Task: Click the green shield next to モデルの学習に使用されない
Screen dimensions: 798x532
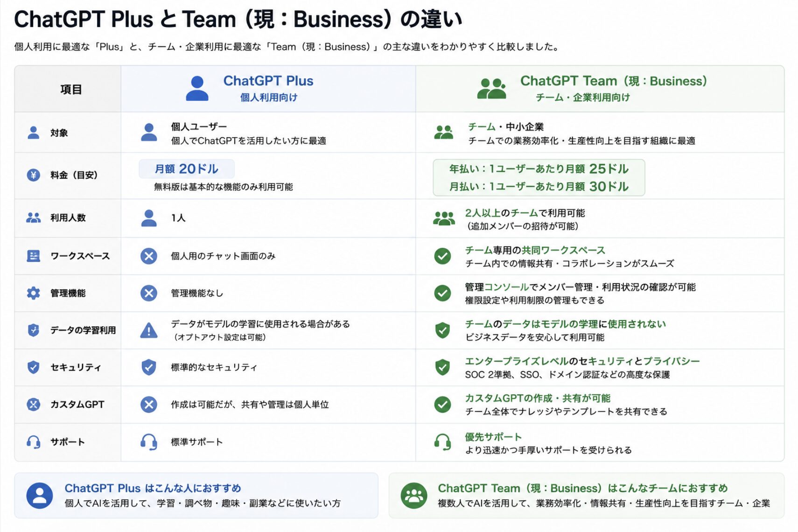Action: [442, 330]
